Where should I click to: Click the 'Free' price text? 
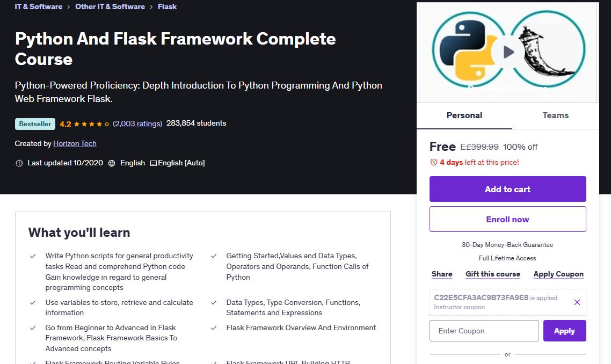click(442, 147)
